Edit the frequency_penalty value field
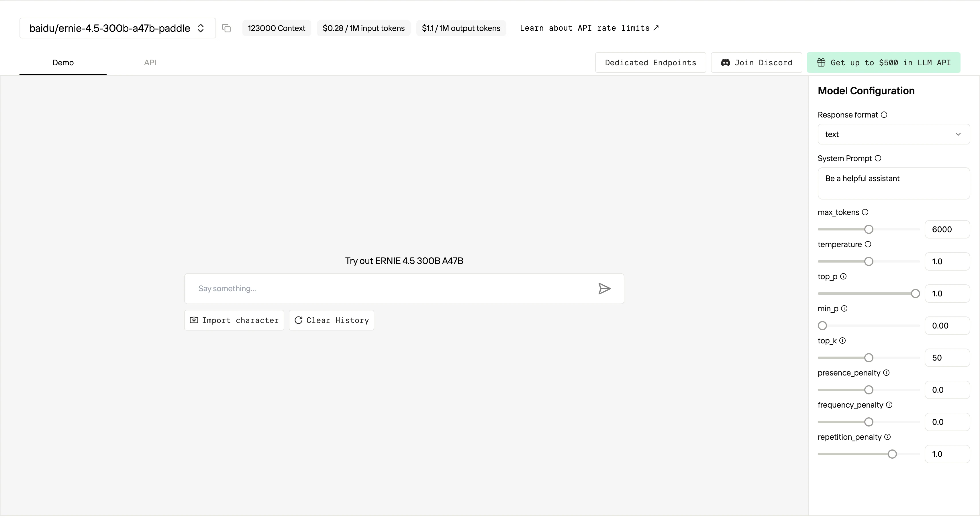Viewport: 980px width, 532px height. (947, 422)
